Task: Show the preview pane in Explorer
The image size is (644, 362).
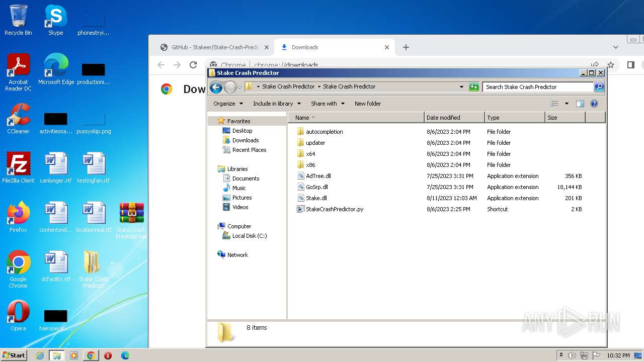Action: pyautogui.click(x=580, y=104)
